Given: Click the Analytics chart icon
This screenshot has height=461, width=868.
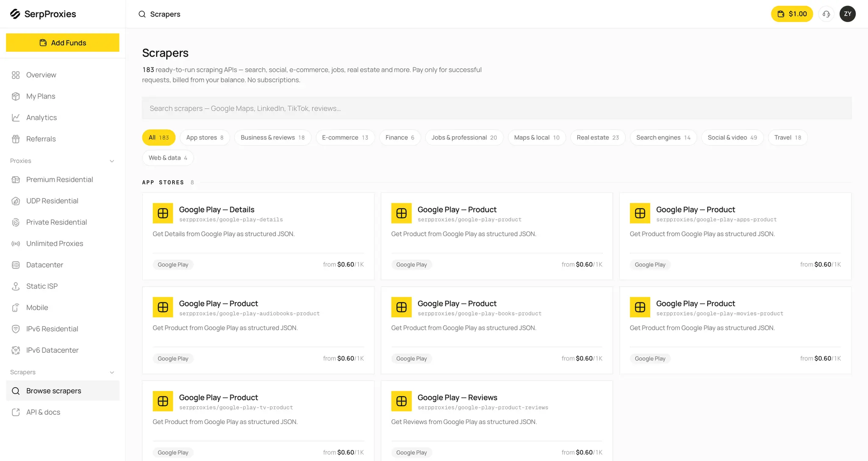Looking at the screenshot, I should coord(16,117).
